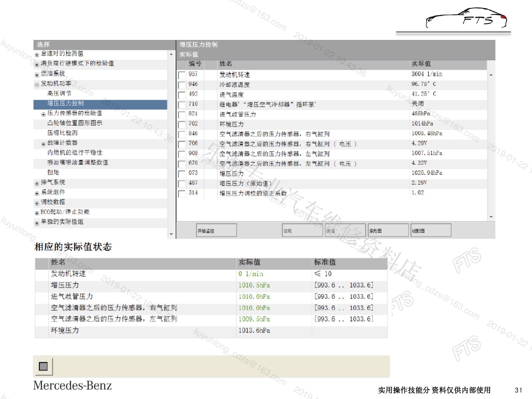Click lower table standard ≤ 10
The image size is (532, 399).
pos(323,274)
